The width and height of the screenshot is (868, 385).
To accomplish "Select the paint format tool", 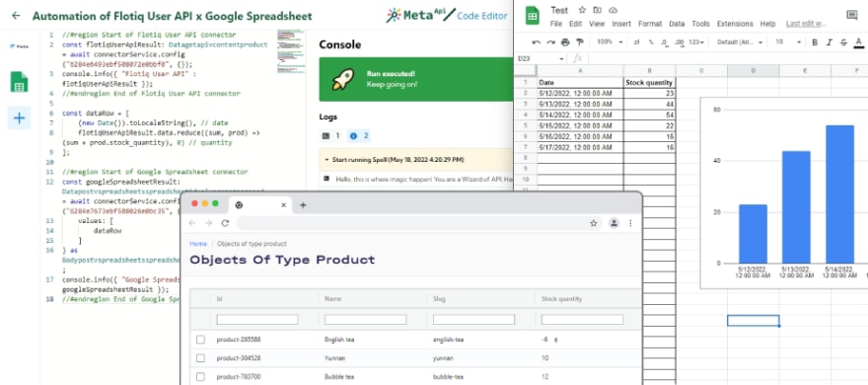I will [x=580, y=42].
